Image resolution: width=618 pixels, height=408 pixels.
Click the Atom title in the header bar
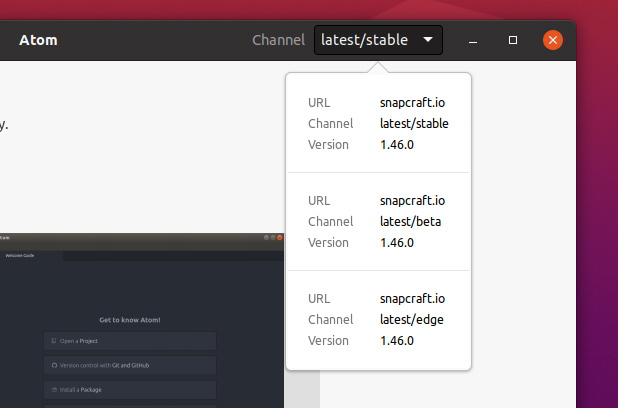point(38,40)
